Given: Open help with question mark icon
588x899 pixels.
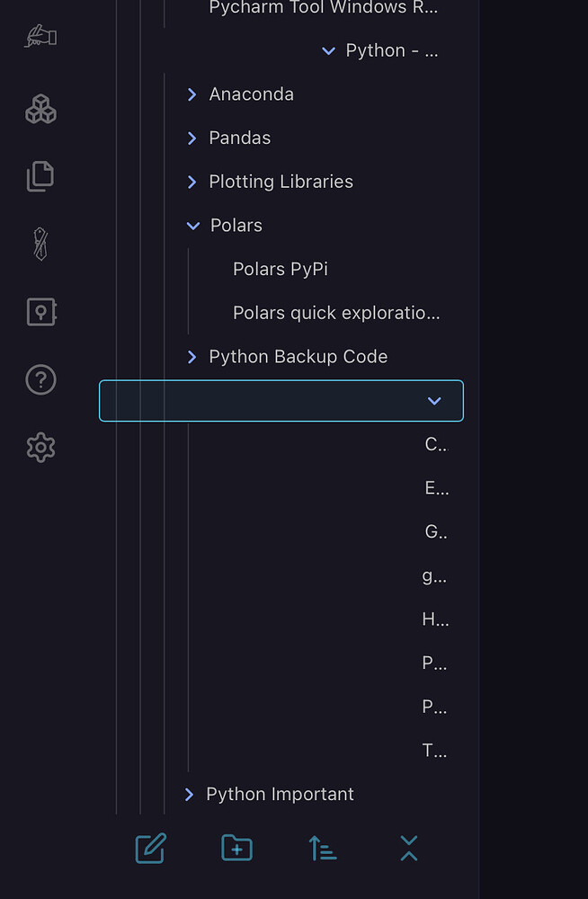Looking at the screenshot, I should [x=40, y=379].
